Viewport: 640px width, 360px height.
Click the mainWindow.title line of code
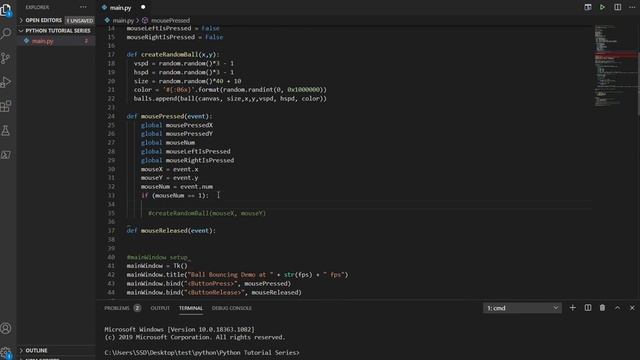[x=238, y=275]
